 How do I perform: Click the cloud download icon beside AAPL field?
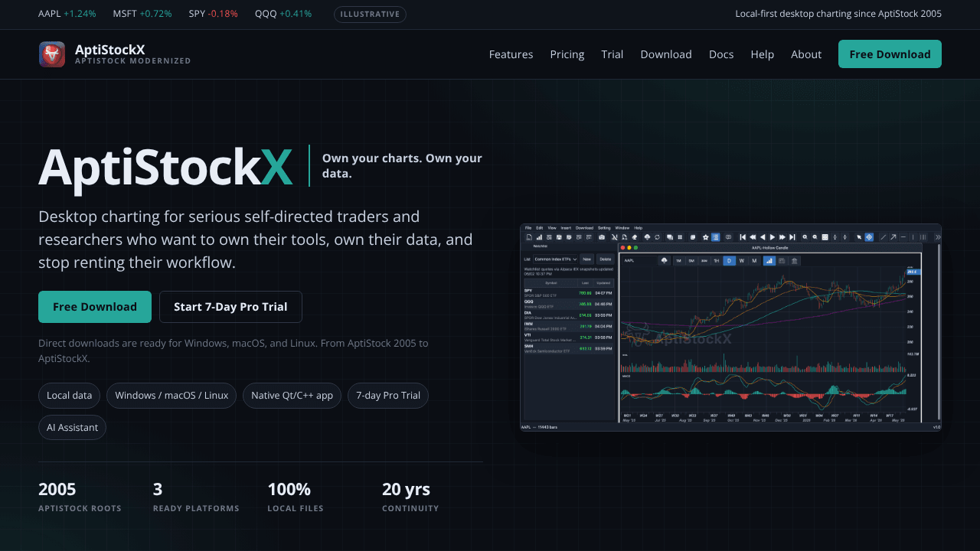pos(664,260)
